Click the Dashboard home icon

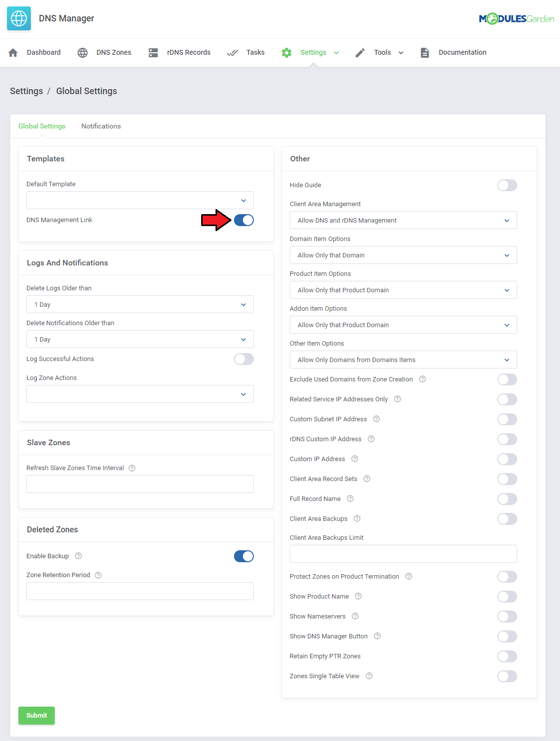[x=13, y=53]
